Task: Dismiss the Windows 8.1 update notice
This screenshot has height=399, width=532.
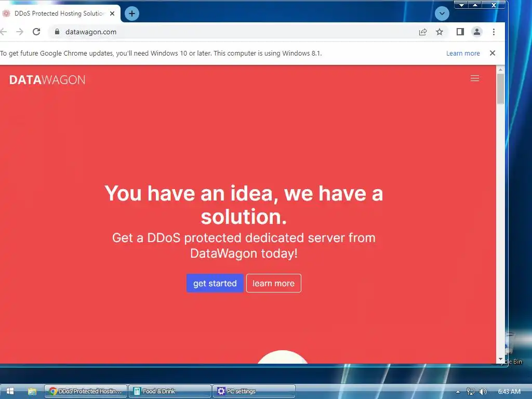Action: tap(493, 53)
